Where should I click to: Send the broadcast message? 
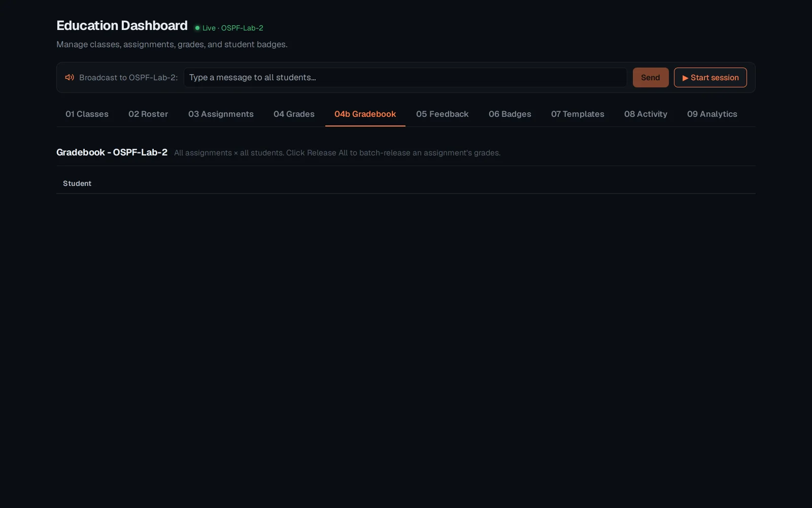650,77
